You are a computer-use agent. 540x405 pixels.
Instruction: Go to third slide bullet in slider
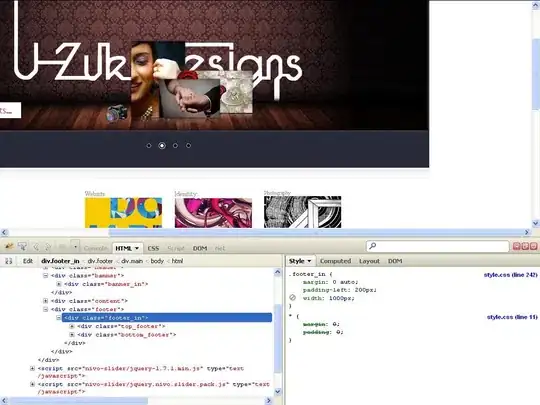pyautogui.click(x=175, y=146)
